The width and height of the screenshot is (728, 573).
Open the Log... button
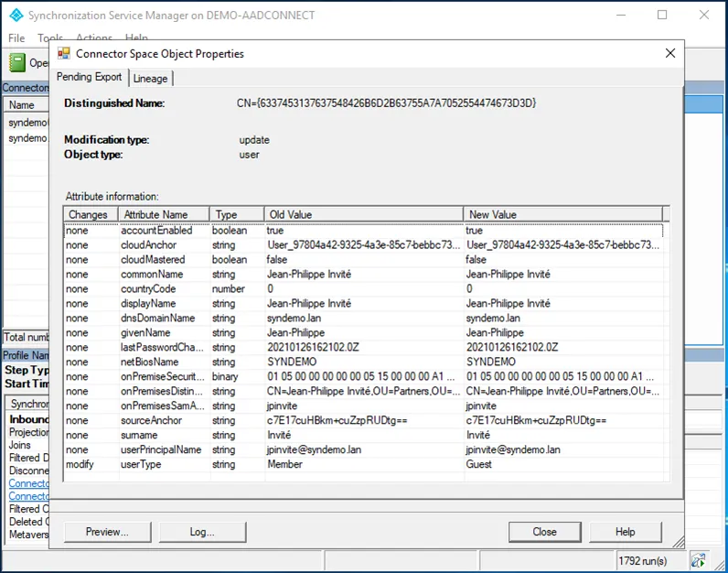(x=202, y=532)
